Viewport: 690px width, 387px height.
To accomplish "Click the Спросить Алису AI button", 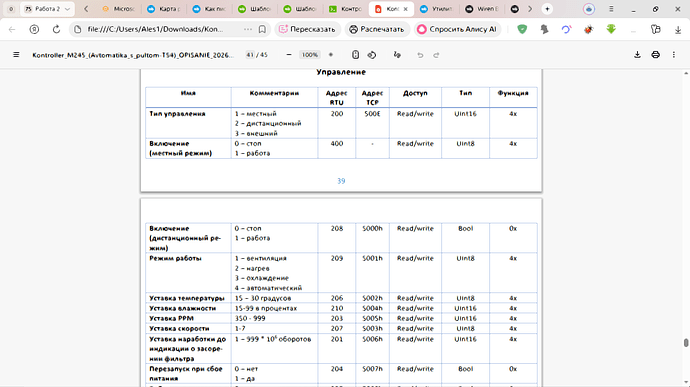I will click(x=457, y=29).
